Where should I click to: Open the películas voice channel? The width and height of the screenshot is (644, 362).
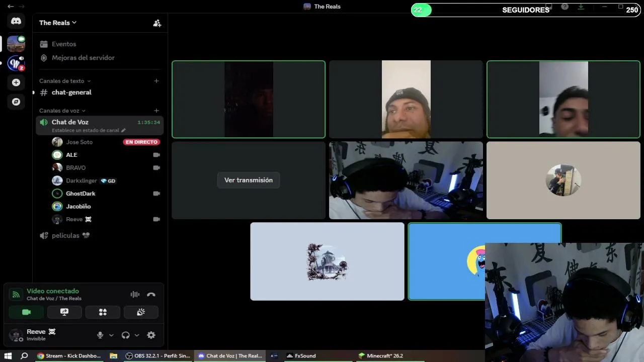tap(100, 236)
